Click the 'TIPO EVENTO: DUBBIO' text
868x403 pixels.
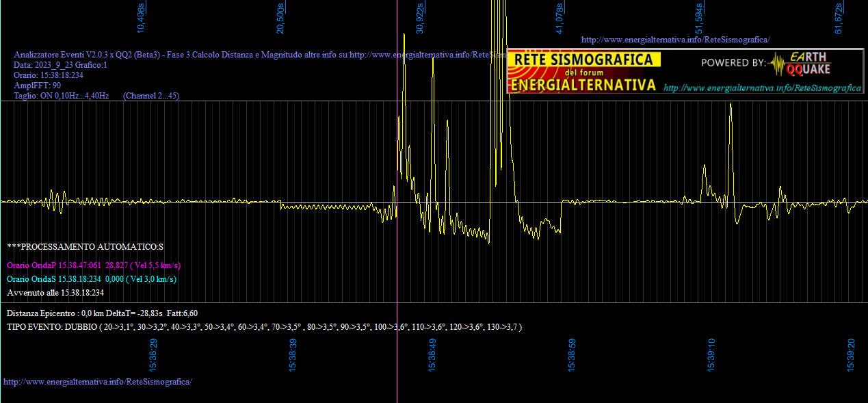(x=52, y=327)
